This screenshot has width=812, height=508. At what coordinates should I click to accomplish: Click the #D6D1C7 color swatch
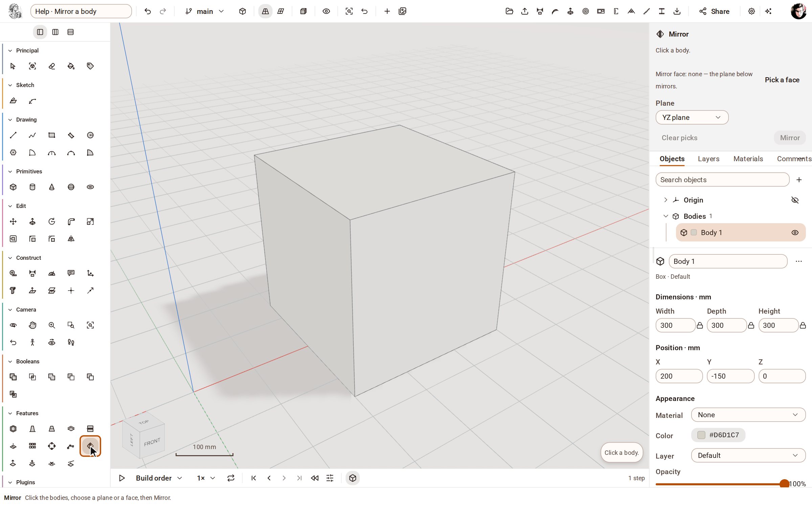pyautogui.click(x=718, y=435)
